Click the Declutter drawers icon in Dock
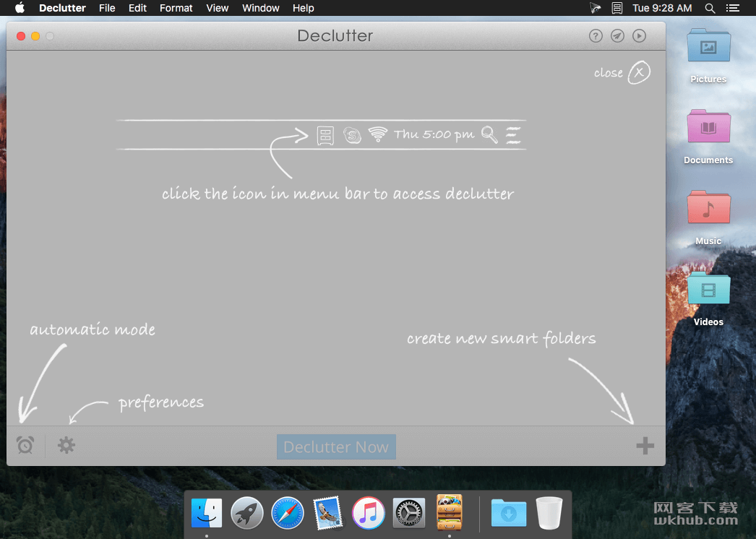This screenshot has width=756, height=539. tap(450, 512)
